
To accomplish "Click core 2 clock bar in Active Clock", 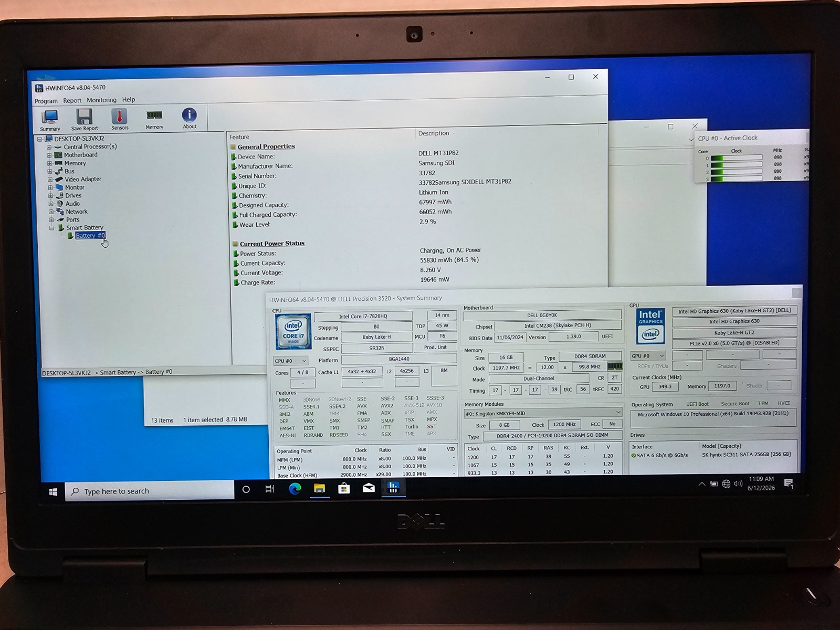I will (736, 172).
